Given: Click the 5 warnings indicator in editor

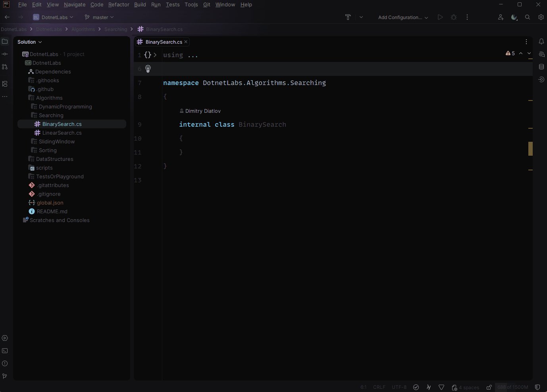Looking at the screenshot, I should tap(510, 53).
